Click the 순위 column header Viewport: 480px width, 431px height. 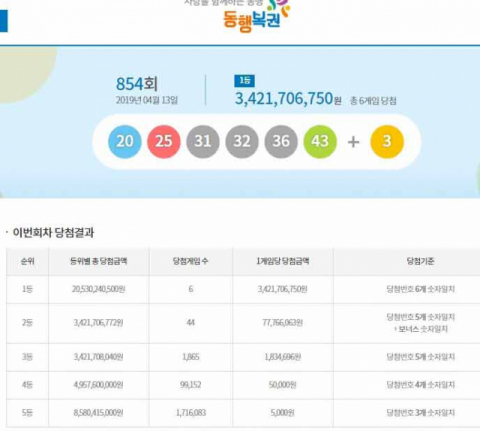27,261
